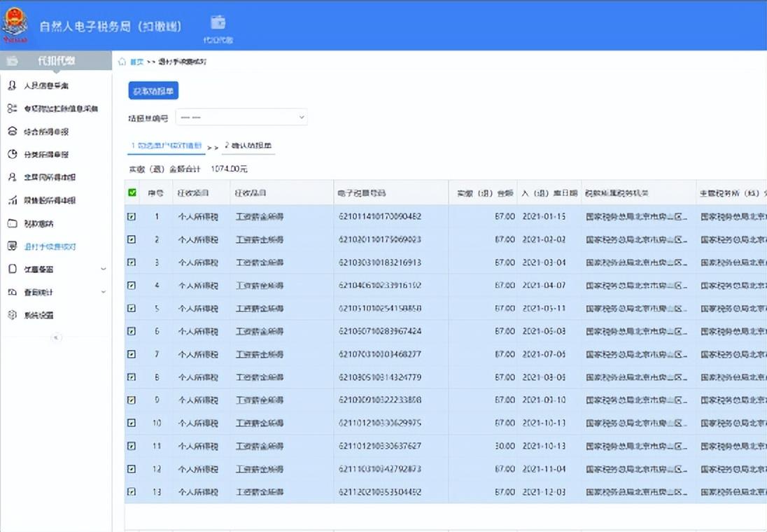The width and height of the screenshot is (767, 532).
Task: Open 税款缴纳 in sidebar
Action: (x=38, y=224)
